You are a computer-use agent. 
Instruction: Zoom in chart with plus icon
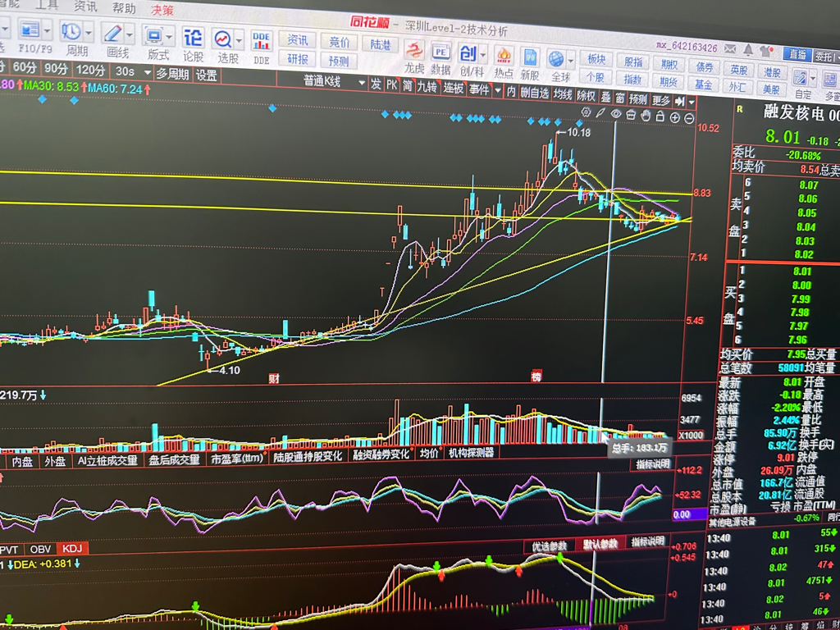[x=674, y=117]
